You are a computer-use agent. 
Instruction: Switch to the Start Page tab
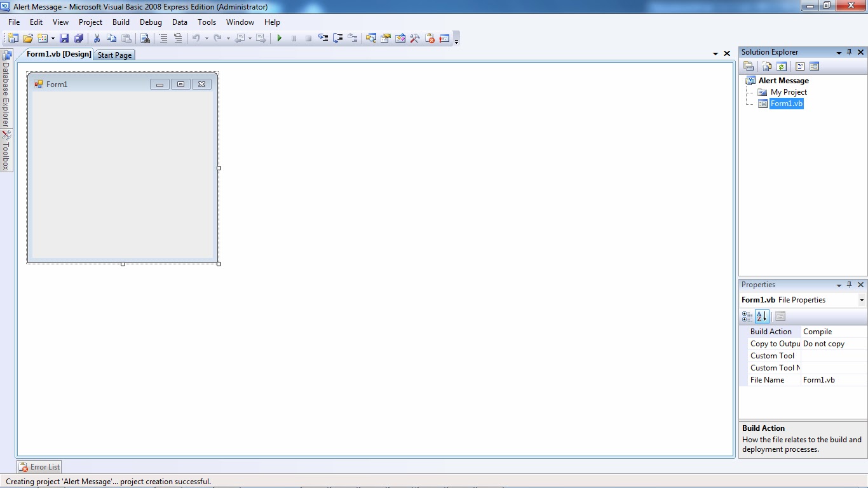[114, 55]
